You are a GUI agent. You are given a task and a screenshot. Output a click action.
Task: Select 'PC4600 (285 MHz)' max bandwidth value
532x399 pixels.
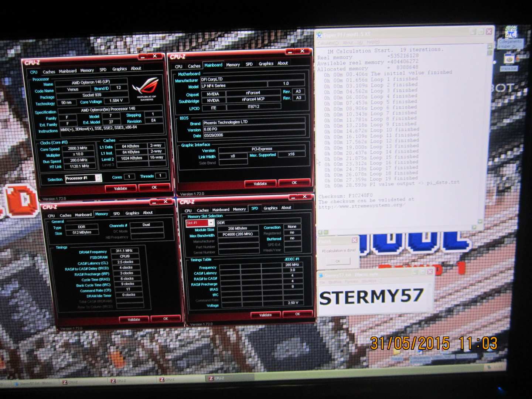coord(238,234)
